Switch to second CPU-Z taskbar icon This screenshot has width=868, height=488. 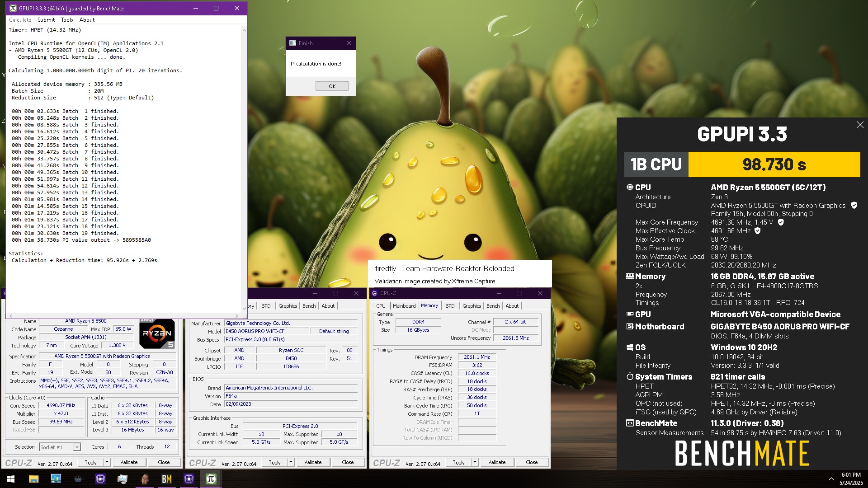coord(189,479)
